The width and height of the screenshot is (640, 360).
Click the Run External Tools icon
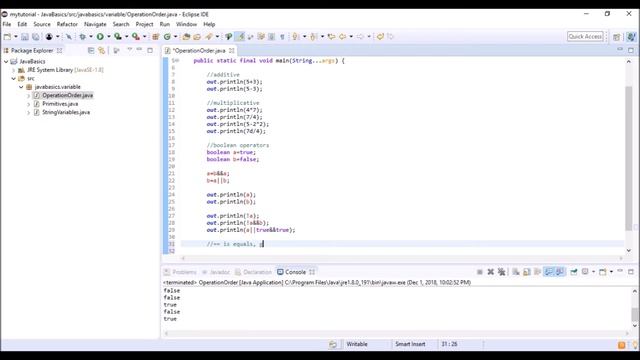[x=136, y=37]
